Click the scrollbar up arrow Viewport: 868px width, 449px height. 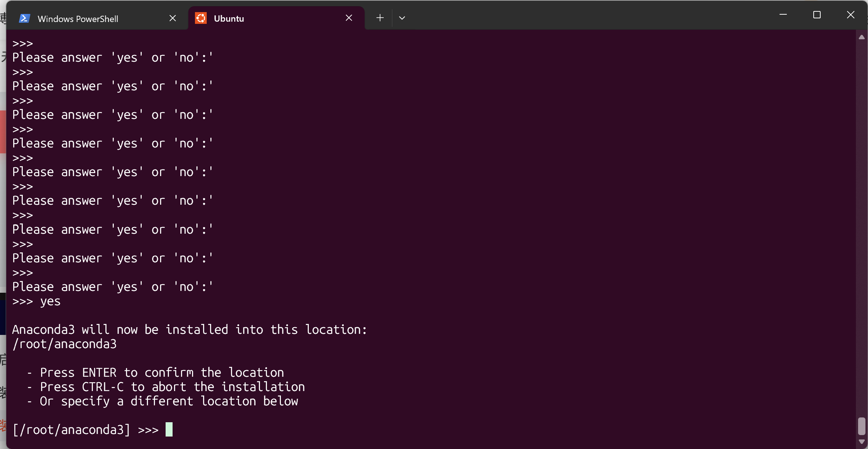click(862, 37)
